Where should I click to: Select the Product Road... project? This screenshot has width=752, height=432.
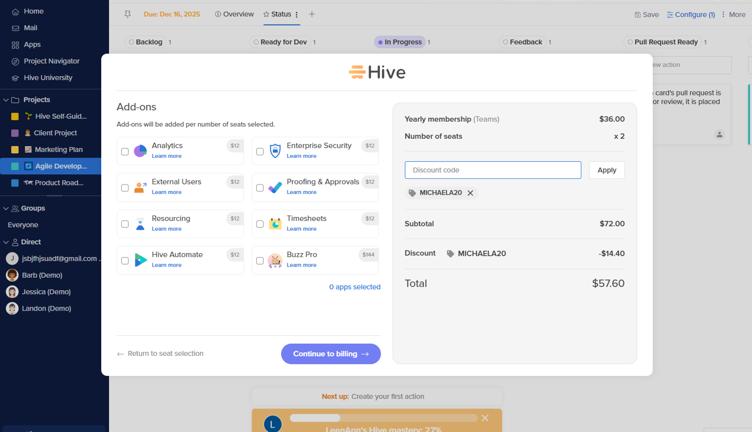pyautogui.click(x=50, y=183)
